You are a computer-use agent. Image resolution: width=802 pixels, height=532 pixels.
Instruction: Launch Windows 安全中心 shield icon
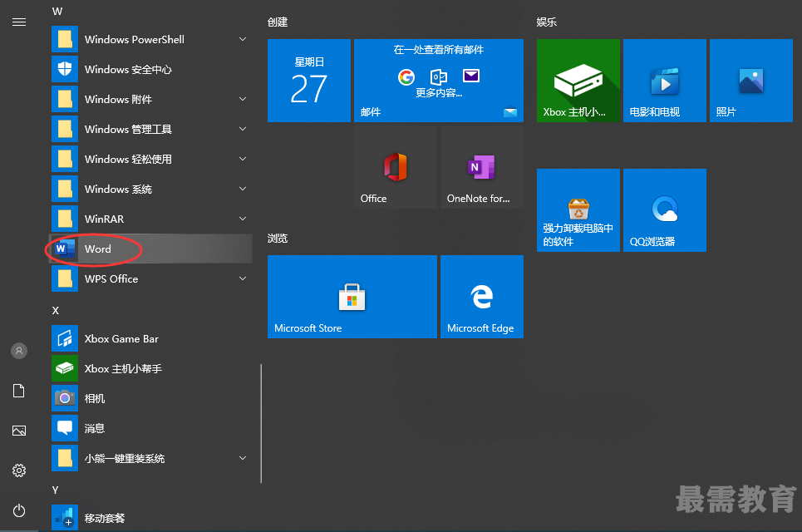(x=65, y=69)
